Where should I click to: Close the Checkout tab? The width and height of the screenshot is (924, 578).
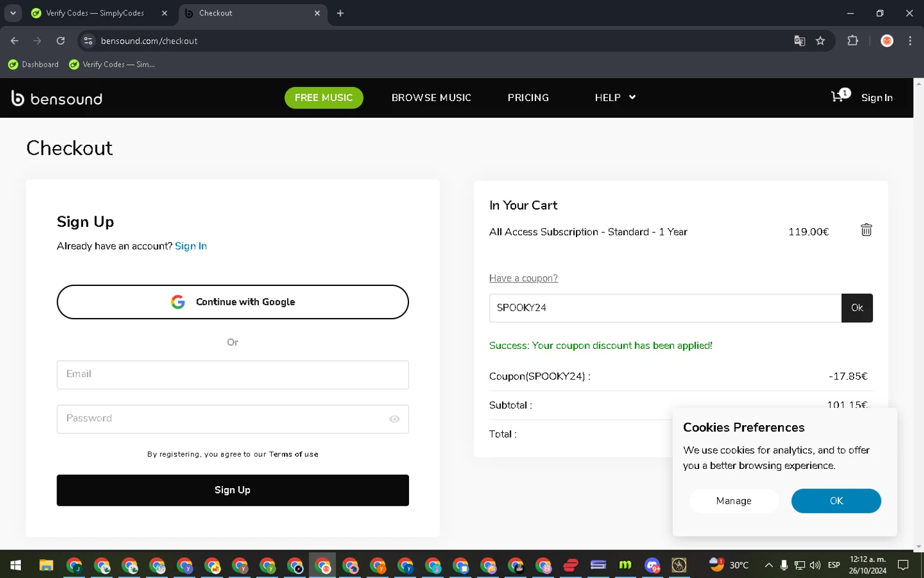317,13
